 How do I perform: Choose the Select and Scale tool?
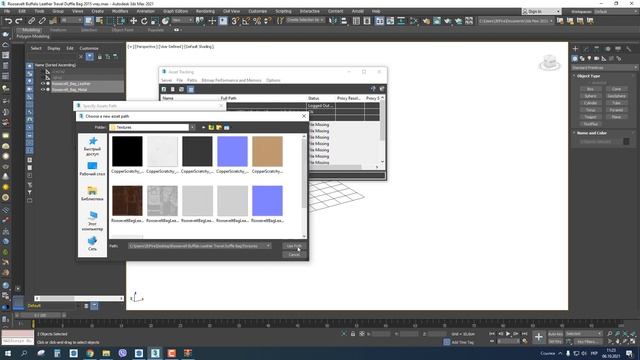tap(155, 21)
